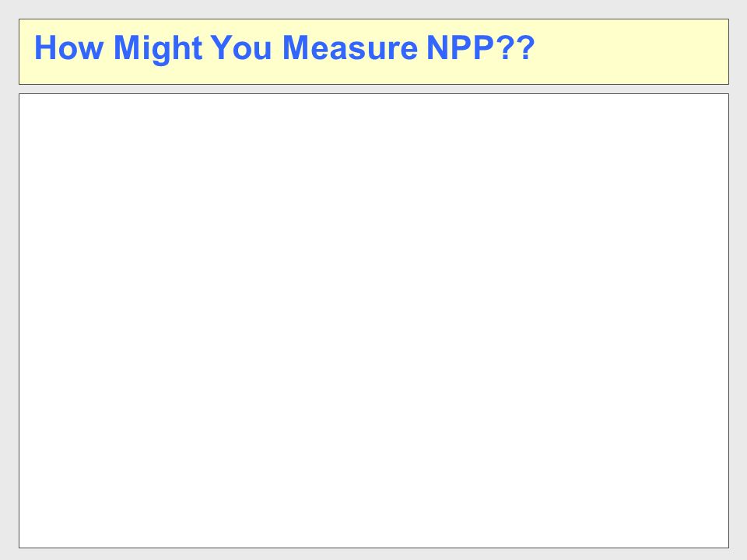
Task: Click the word "You" in the title
Action: (x=241, y=48)
